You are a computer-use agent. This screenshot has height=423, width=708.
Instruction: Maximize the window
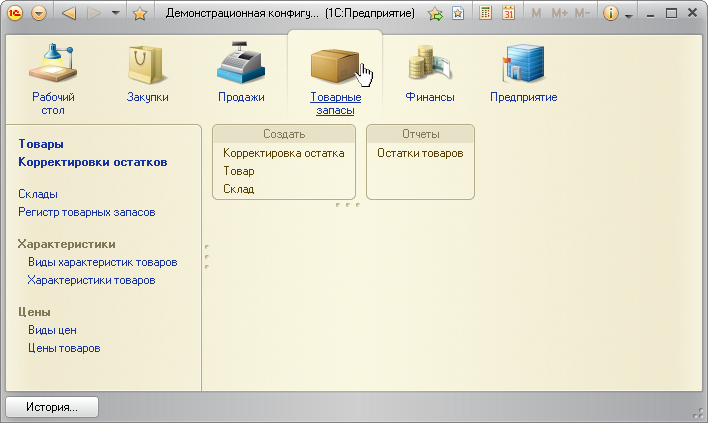pos(671,13)
